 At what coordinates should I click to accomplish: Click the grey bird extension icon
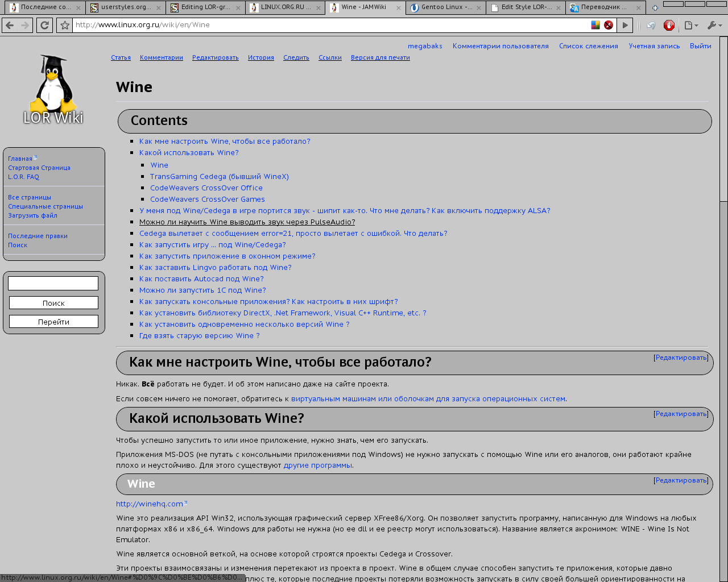(x=651, y=25)
